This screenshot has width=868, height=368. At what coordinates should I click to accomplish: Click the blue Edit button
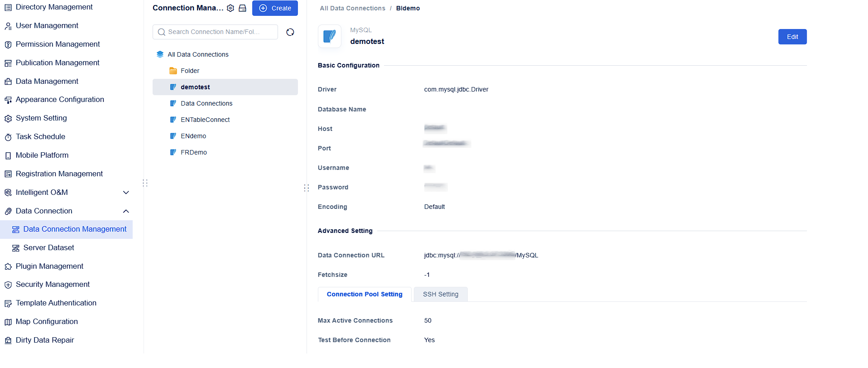[792, 37]
